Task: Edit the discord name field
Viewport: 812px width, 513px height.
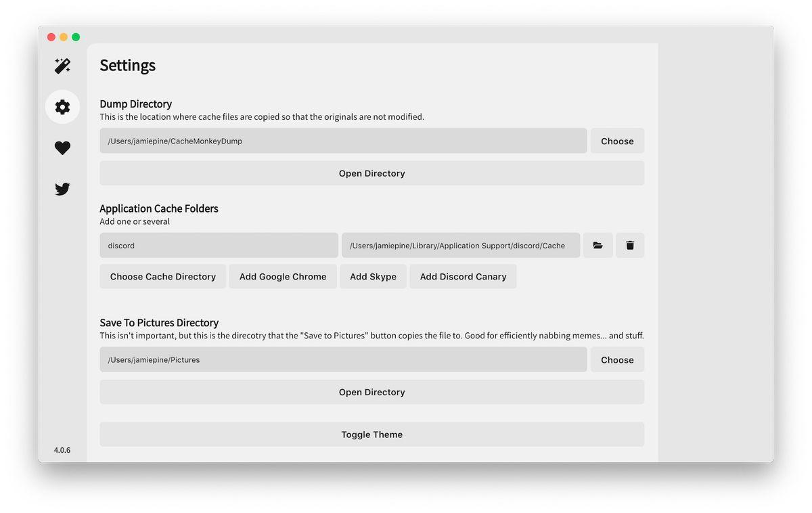Action: 219,245
